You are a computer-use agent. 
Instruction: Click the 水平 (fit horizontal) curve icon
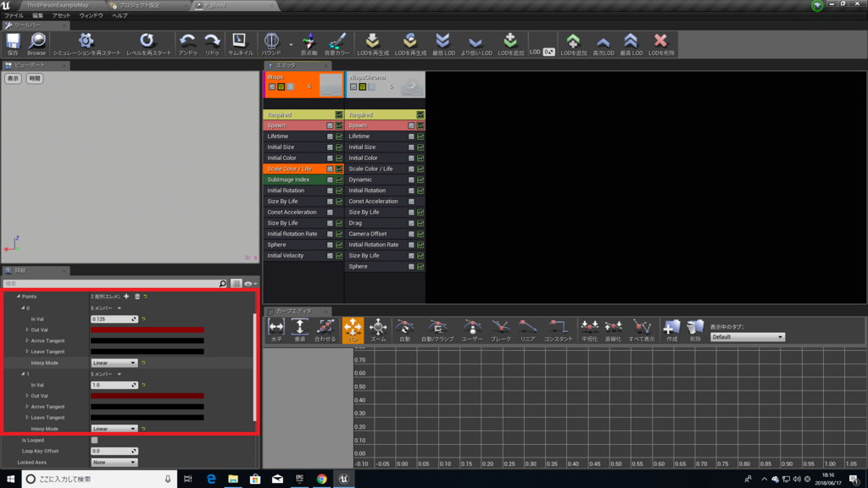[276, 330]
